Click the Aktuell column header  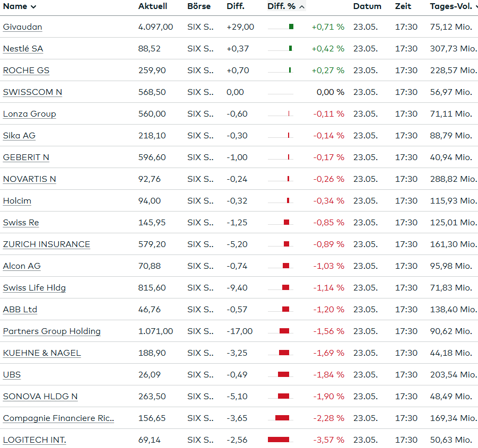(x=152, y=6)
